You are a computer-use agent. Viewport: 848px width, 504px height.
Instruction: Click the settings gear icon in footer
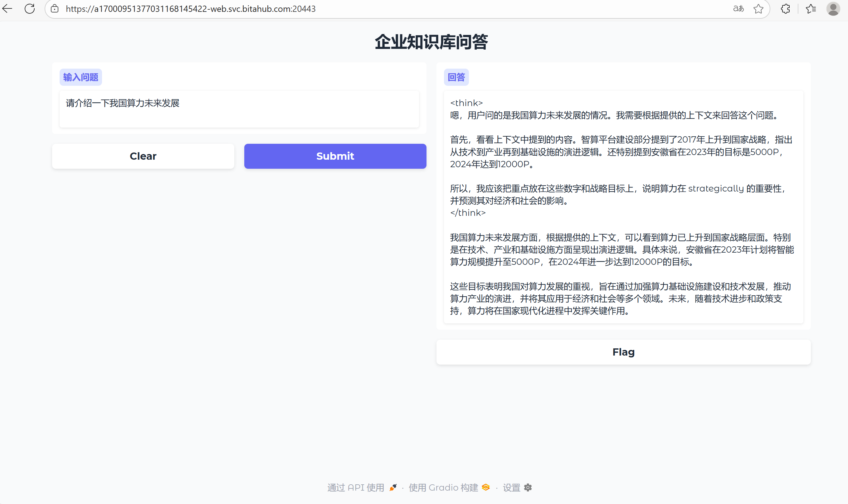528,487
